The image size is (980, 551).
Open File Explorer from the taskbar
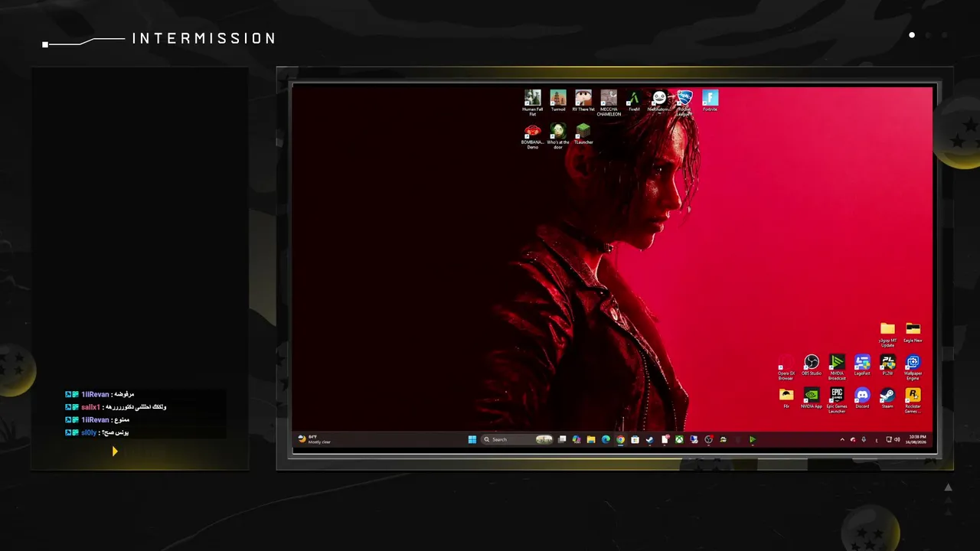coord(591,439)
